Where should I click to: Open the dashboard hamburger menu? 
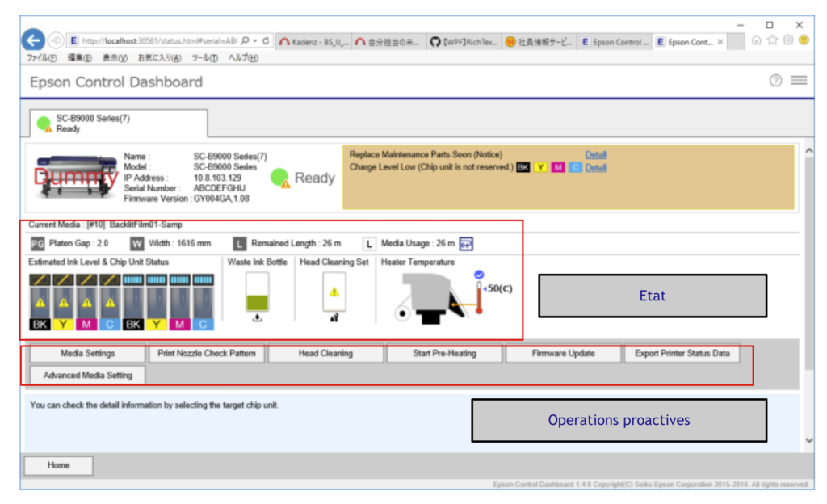[x=799, y=80]
